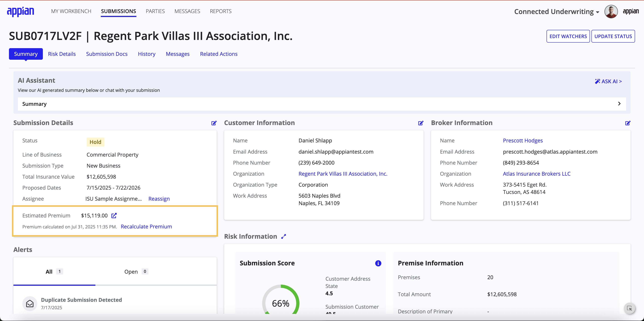Open user profile avatar
Screen dimensions: 644x321
611,12
